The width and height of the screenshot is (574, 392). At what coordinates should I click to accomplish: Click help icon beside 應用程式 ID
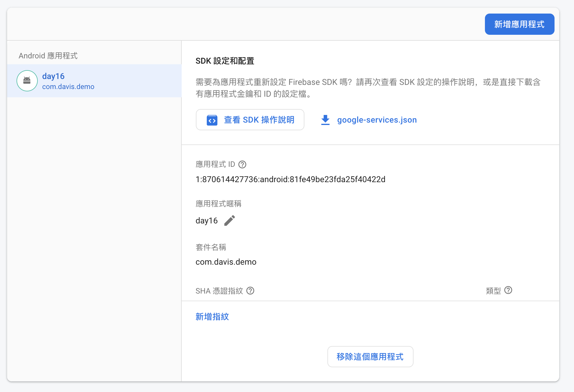242,164
